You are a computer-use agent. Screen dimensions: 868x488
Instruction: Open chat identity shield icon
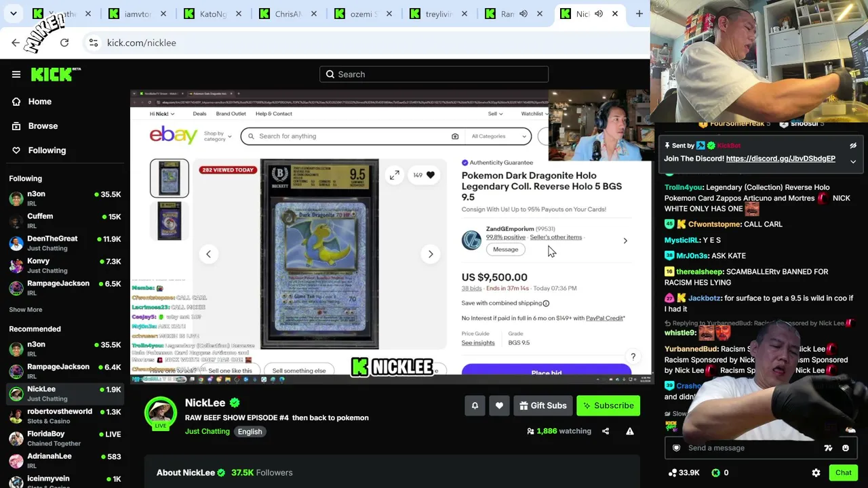(x=676, y=448)
